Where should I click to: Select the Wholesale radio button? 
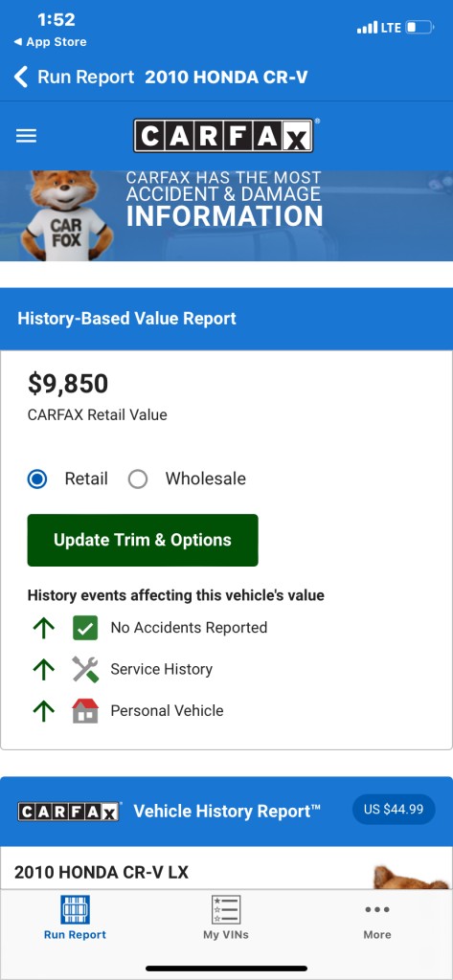(138, 479)
